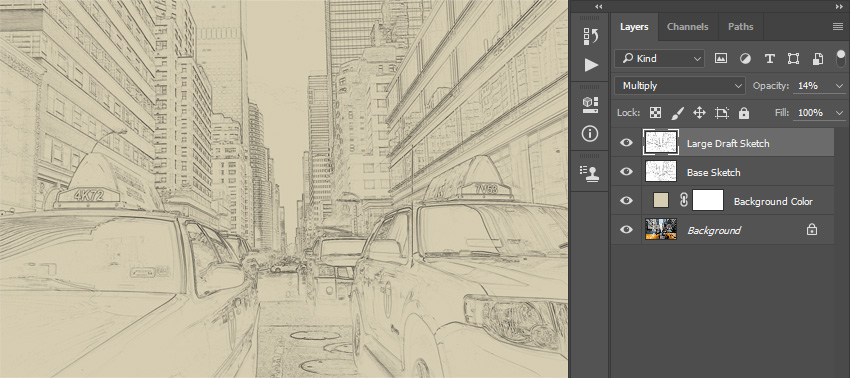Lock all padlock icon
Viewport: 850px width, 378px height.
click(x=744, y=113)
